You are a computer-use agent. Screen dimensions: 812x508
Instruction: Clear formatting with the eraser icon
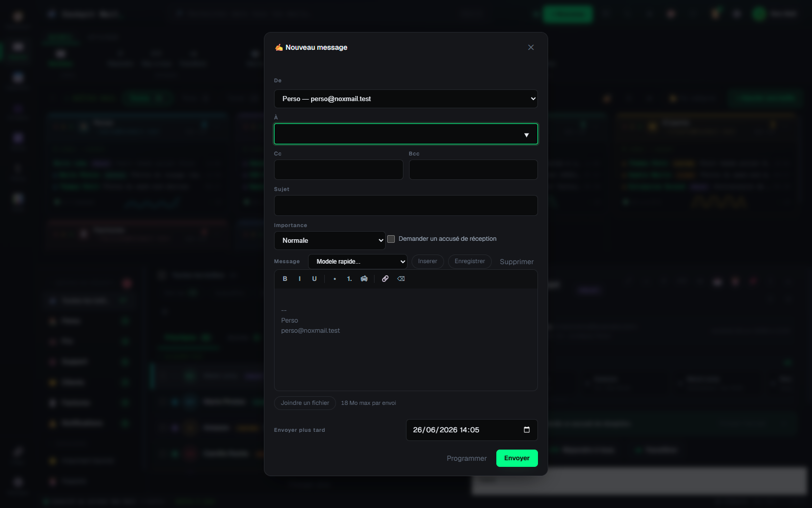click(401, 279)
